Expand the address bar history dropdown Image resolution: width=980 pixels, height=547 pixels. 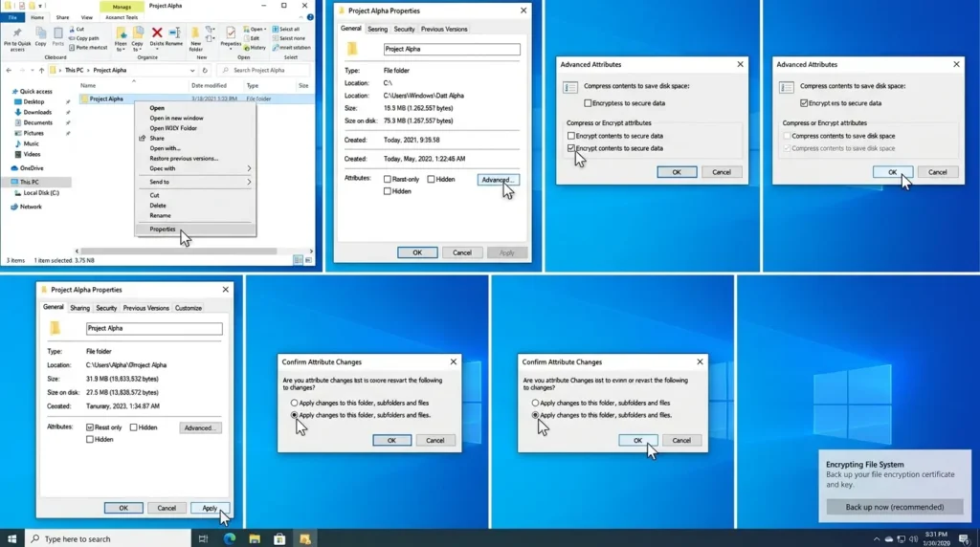tap(192, 70)
